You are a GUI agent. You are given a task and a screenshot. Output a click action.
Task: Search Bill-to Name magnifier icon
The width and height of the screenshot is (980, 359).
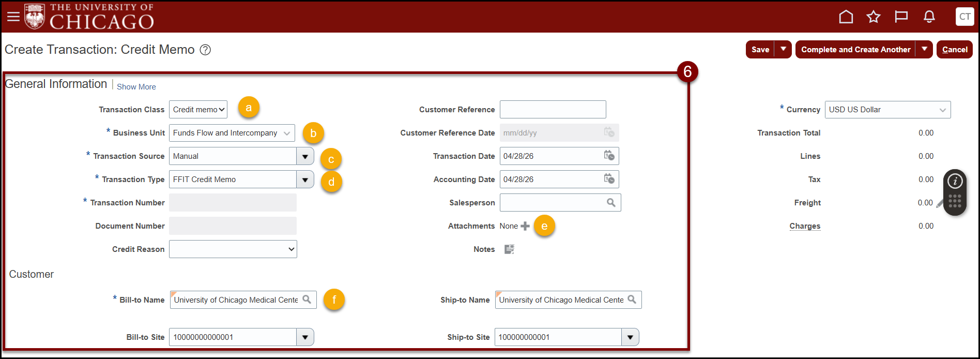(x=307, y=300)
